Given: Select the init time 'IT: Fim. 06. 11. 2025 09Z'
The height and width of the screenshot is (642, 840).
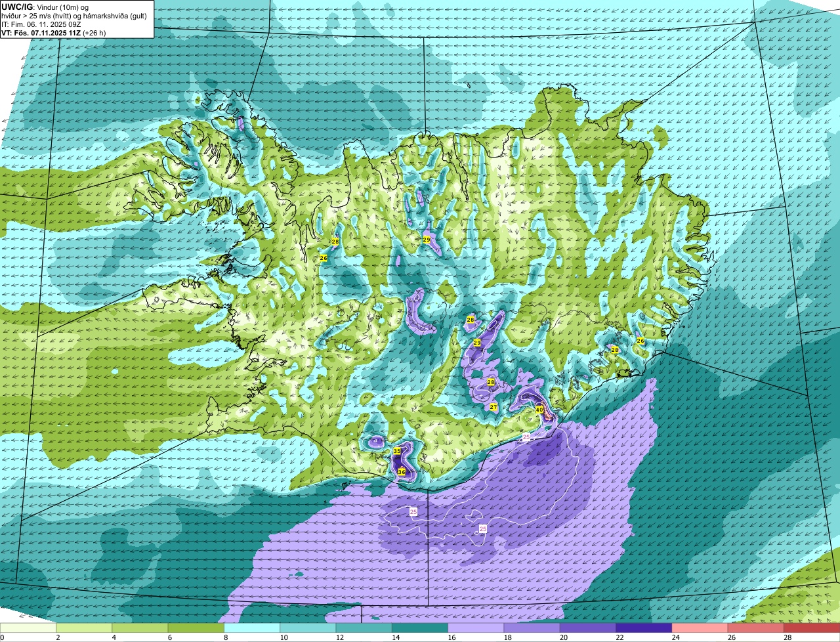Looking at the screenshot, I should point(41,24).
